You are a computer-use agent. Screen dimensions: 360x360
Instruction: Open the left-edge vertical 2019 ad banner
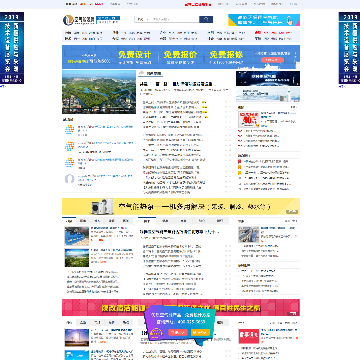[x=12, y=48]
